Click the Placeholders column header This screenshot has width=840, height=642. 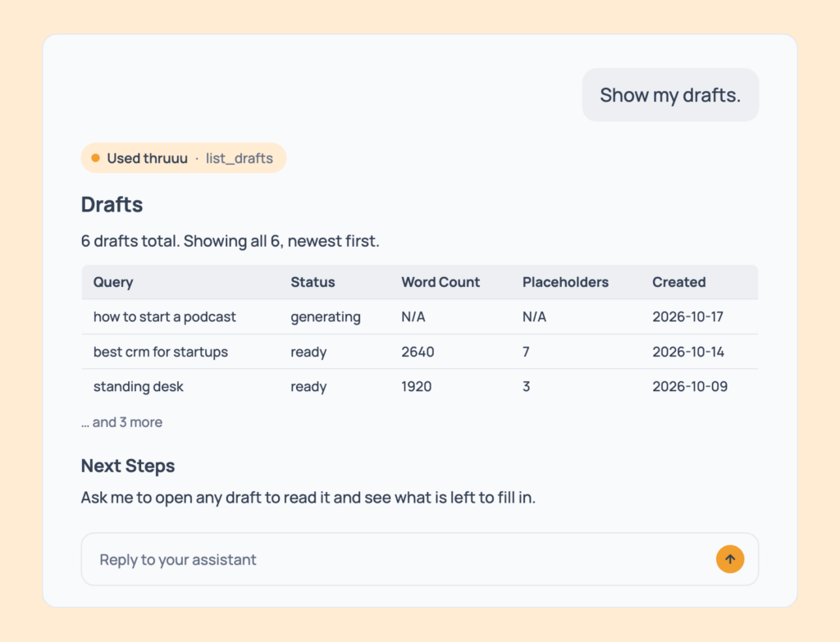565,282
